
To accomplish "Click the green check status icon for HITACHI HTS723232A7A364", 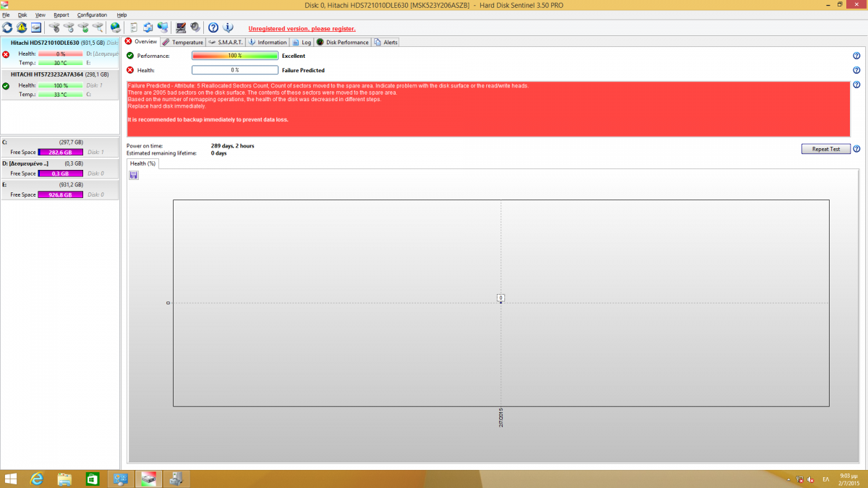I will coord(6,85).
